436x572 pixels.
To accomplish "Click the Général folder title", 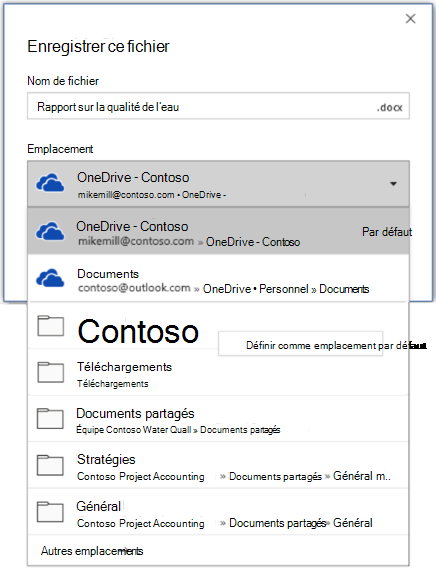I will pyautogui.click(x=99, y=506).
